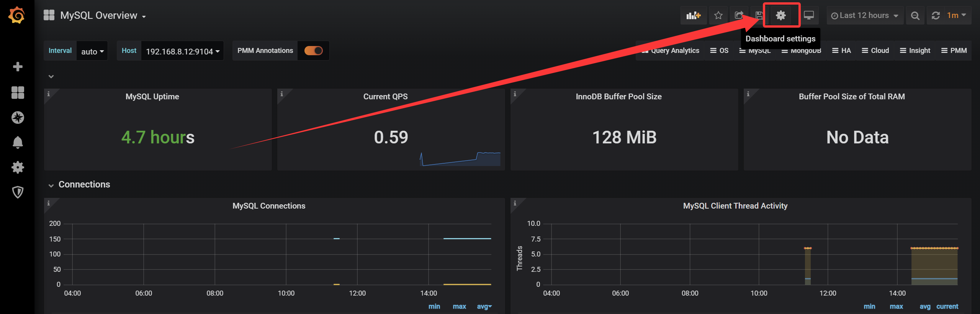Show info for InnoDB Buffer Pool Size panel
Screen dimensions: 980x314
click(515, 94)
